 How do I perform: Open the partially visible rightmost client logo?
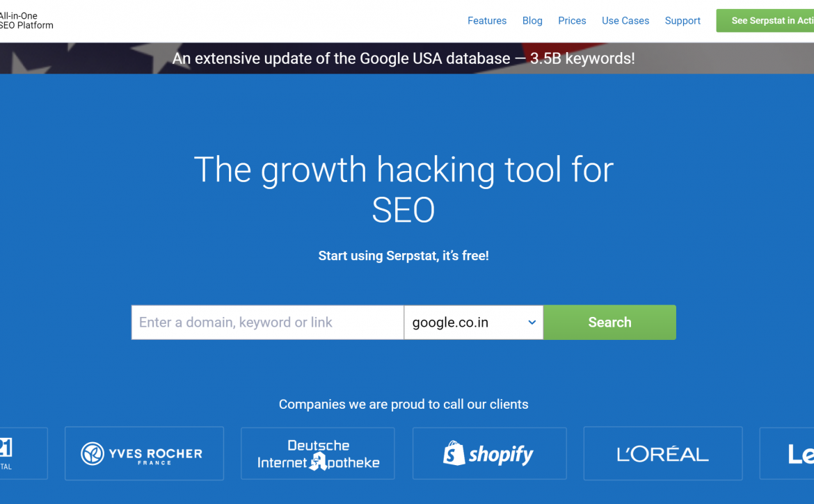(x=787, y=453)
